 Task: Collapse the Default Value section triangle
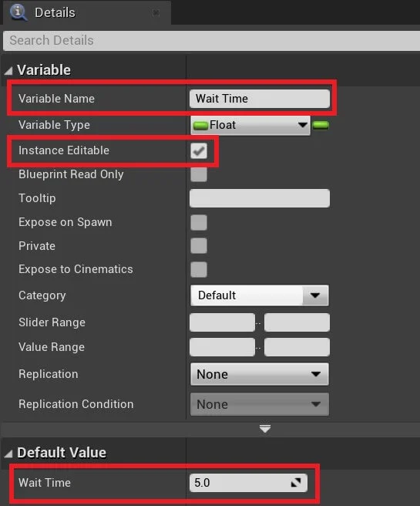click(x=8, y=454)
